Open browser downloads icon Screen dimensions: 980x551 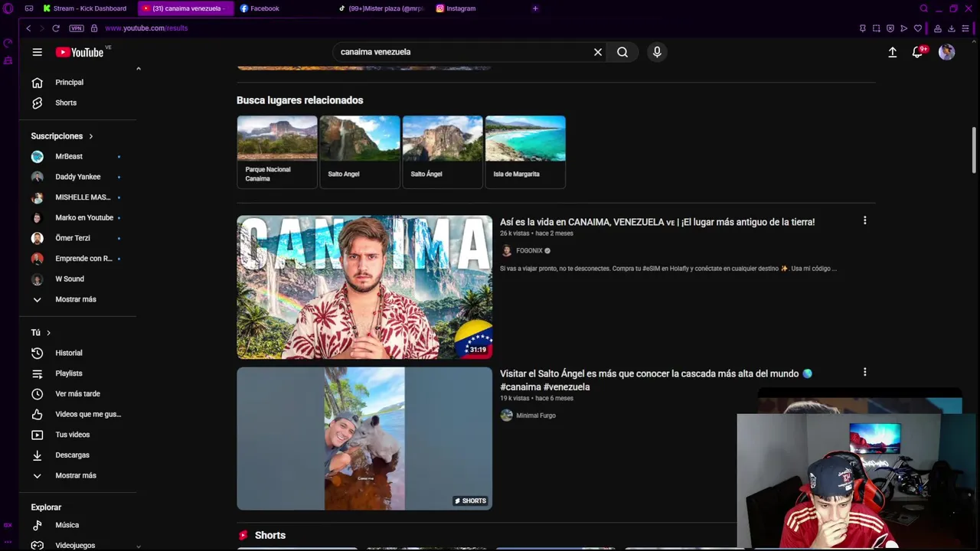click(x=952, y=28)
